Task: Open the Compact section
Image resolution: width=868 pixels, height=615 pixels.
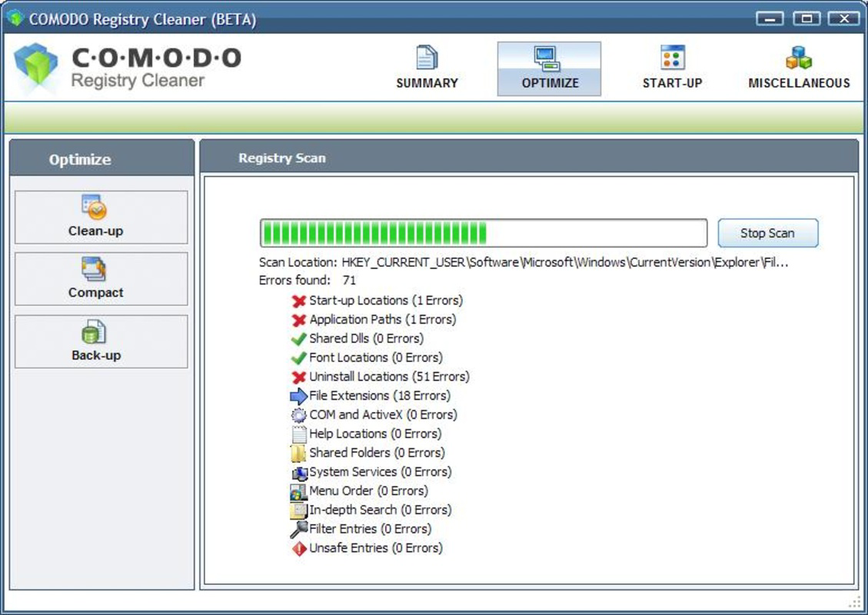Action: click(x=101, y=279)
